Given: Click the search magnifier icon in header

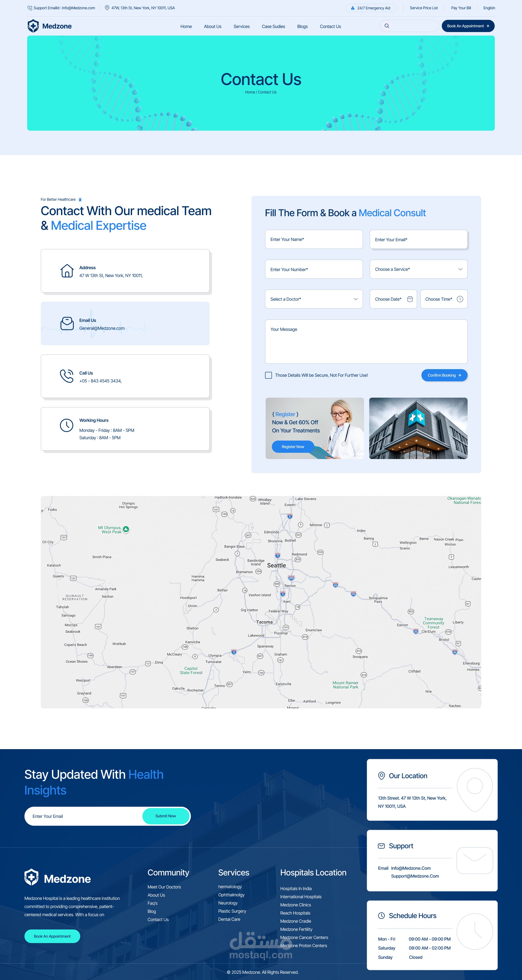Looking at the screenshot, I should click(387, 26).
